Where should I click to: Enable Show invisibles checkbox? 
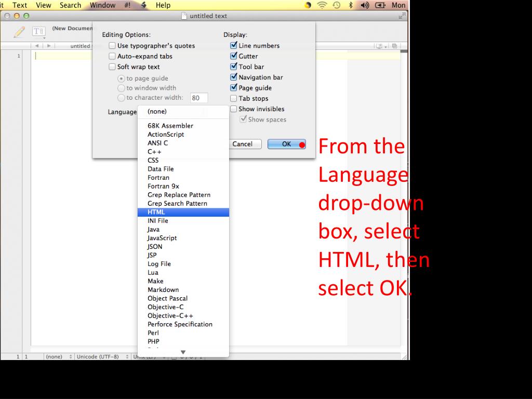coord(233,109)
